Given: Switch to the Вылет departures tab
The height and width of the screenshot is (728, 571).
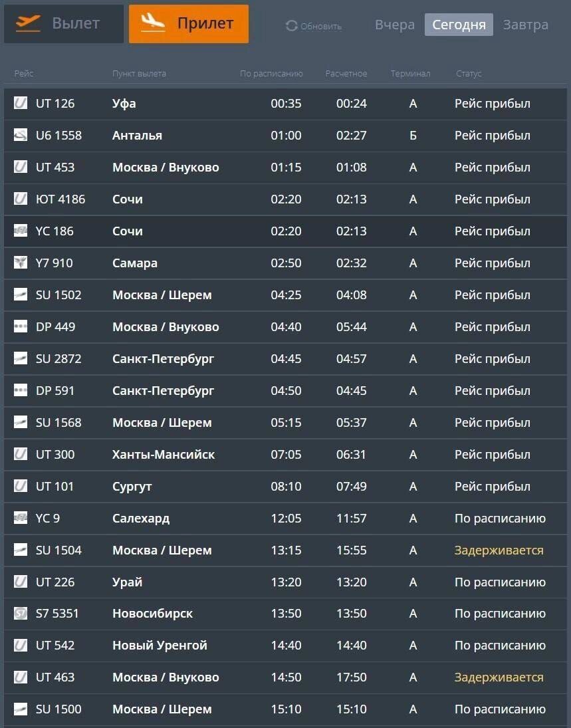Looking at the screenshot, I should (x=64, y=24).
